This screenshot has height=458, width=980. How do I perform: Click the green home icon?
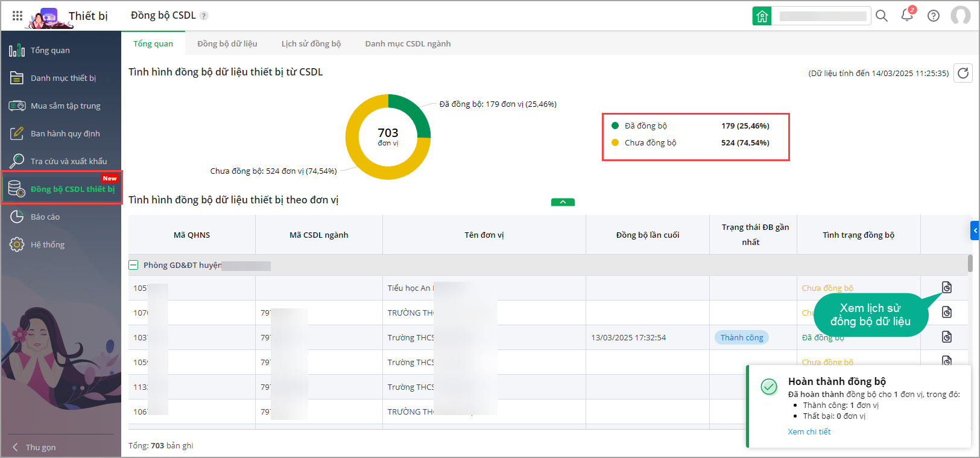[x=762, y=16]
